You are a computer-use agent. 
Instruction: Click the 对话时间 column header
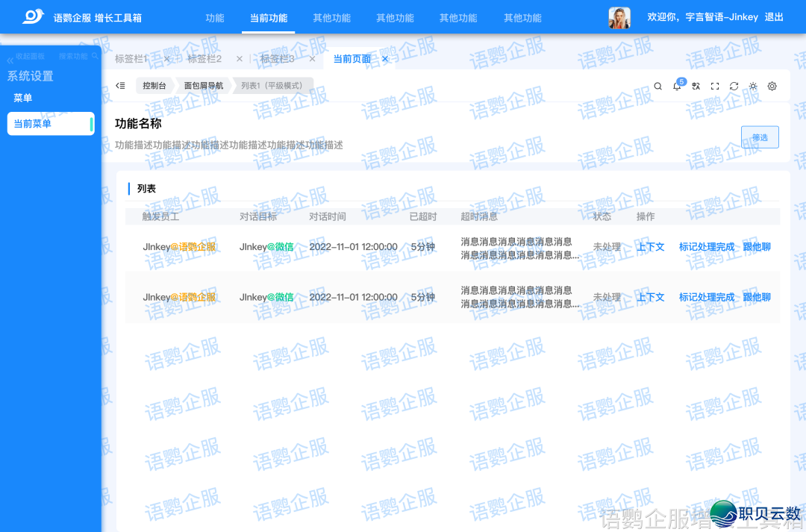coord(328,216)
